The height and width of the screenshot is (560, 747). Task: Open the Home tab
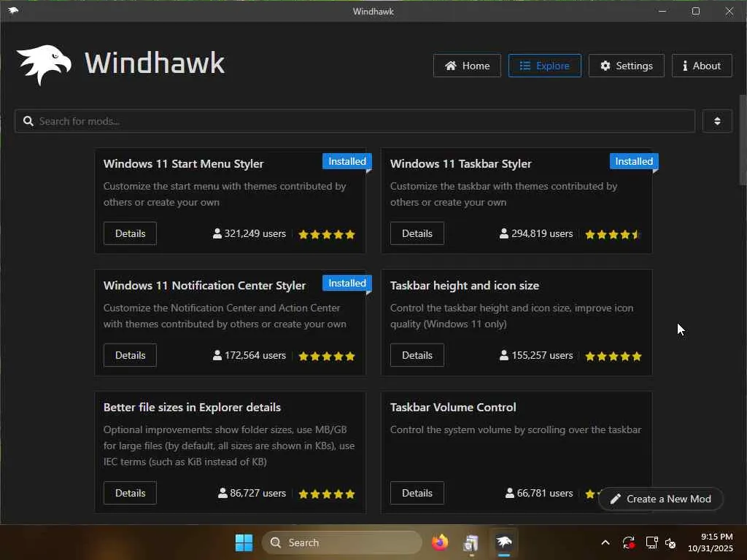tap(467, 66)
